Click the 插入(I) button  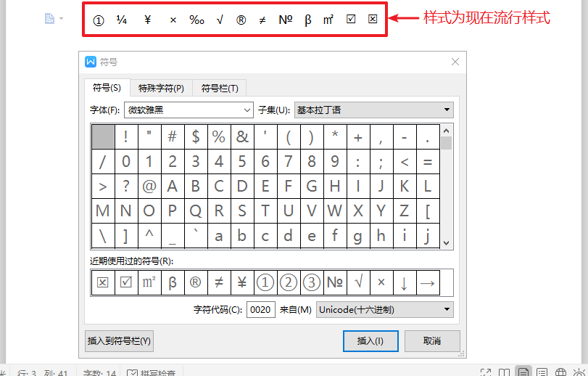pyautogui.click(x=370, y=340)
